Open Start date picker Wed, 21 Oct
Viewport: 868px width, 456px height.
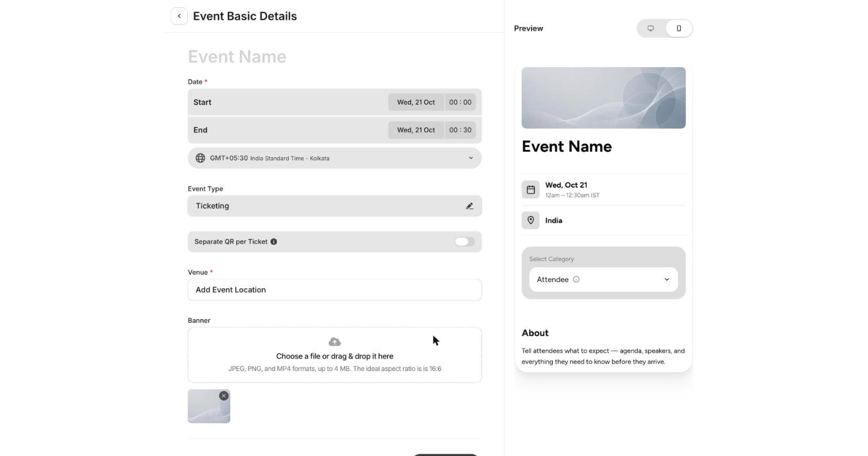point(416,102)
